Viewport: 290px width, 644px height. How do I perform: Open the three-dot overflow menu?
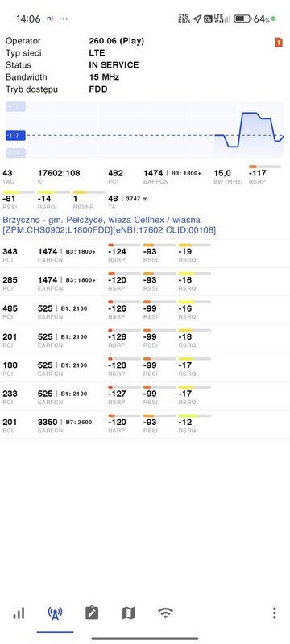pyautogui.click(x=275, y=613)
